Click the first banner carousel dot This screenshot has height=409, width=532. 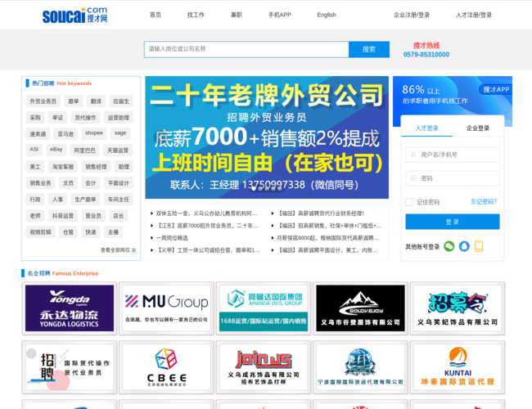[x=253, y=188]
